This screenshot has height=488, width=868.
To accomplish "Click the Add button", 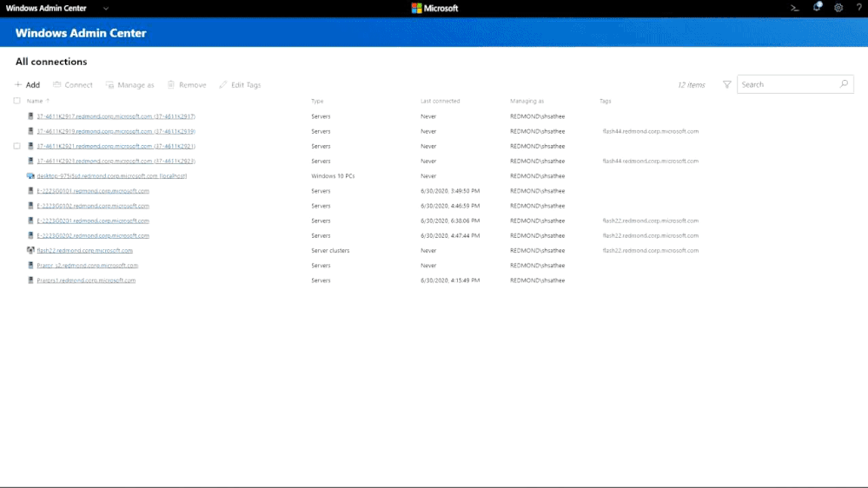I will pyautogui.click(x=27, y=84).
